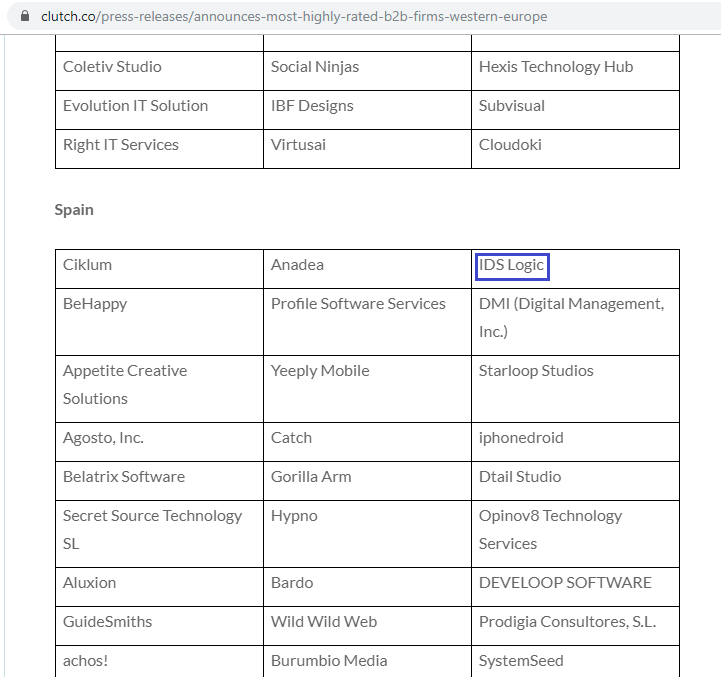The width and height of the screenshot is (721, 677).
Task: Click the Agosto, Inc. cell
Action: pyautogui.click(x=159, y=442)
